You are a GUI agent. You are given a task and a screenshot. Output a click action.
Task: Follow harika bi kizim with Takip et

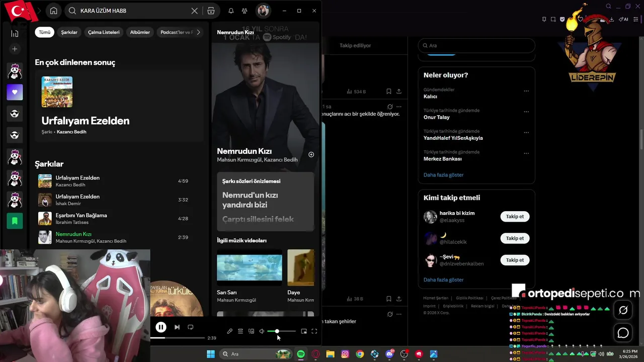pyautogui.click(x=515, y=217)
